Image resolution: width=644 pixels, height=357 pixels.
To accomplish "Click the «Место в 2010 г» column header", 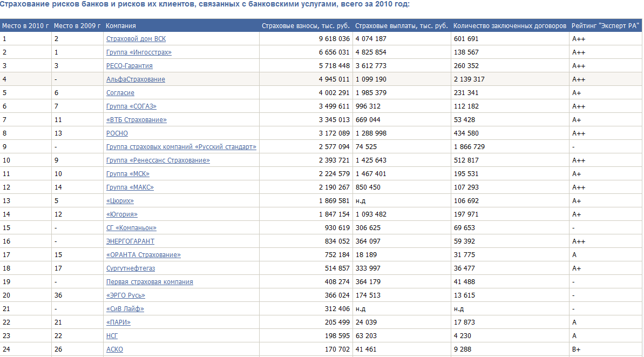I will click(x=25, y=26).
